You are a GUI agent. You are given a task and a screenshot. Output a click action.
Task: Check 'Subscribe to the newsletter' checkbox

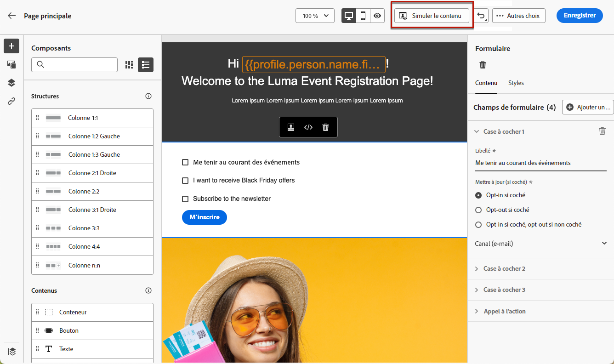click(185, 199)
